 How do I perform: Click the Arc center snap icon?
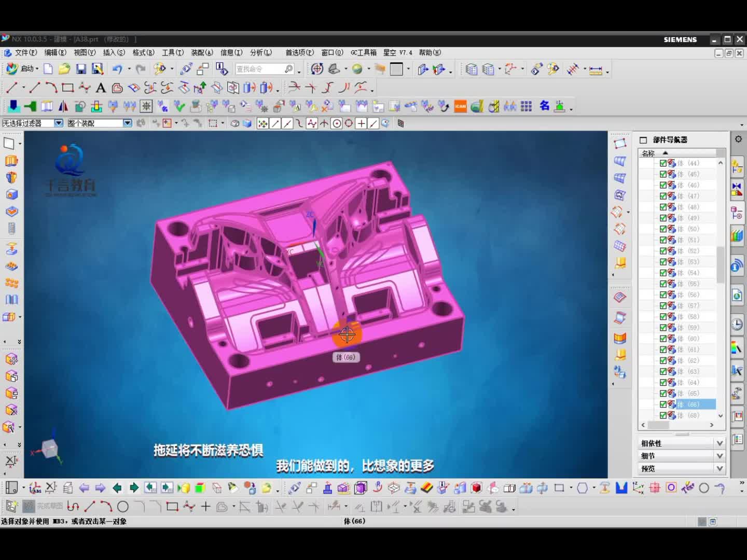point(337,123)
